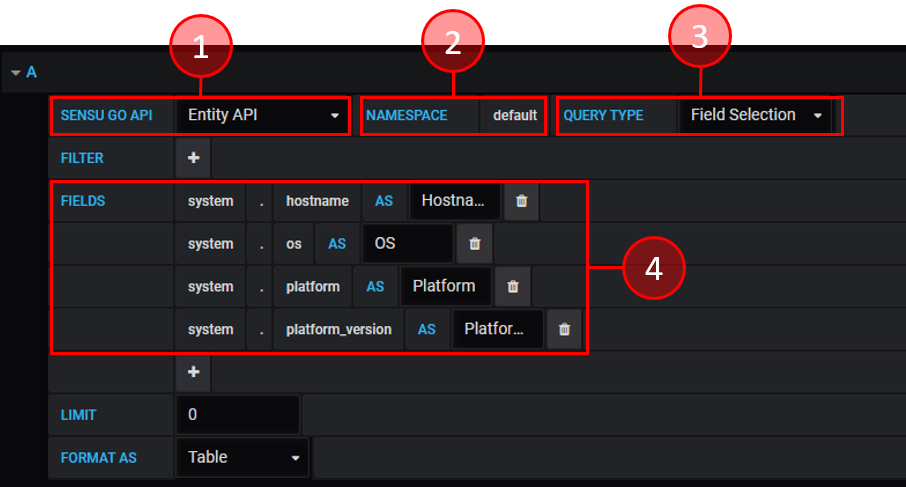Click the hostname field segment
The width and height of the screenshot is (906, 487).
tap(317, 201)
